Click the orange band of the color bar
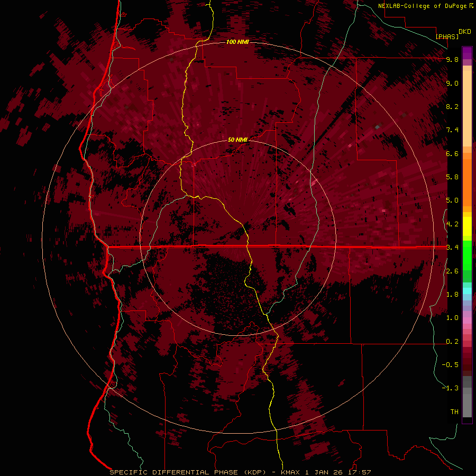476x476 pixels. 467,182
